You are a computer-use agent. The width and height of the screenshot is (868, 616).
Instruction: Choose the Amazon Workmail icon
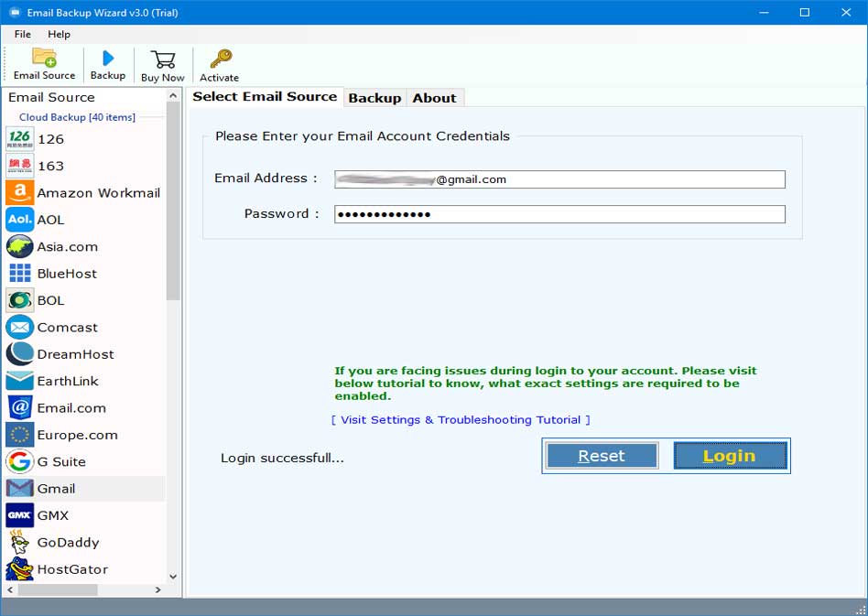[x=20, y=192]
